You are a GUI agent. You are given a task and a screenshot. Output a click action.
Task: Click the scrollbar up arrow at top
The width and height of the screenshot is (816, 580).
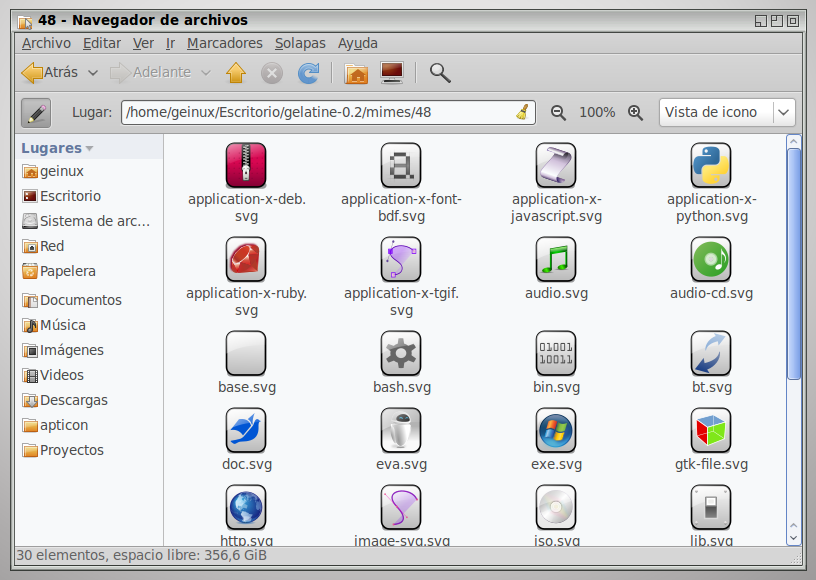tap(794, 141)
